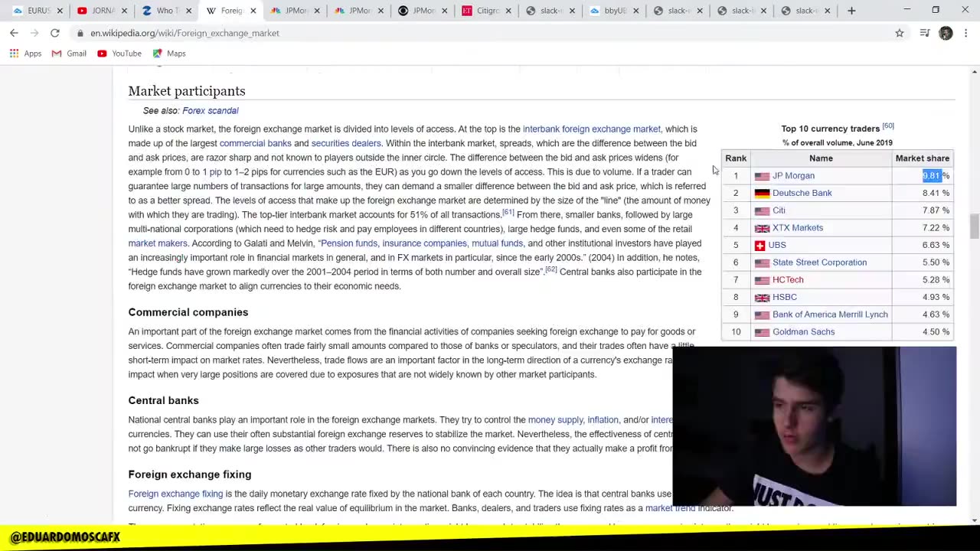Screen dimensions: 980x551
Task: View site info via the lock icon
Action: (80, 33)
